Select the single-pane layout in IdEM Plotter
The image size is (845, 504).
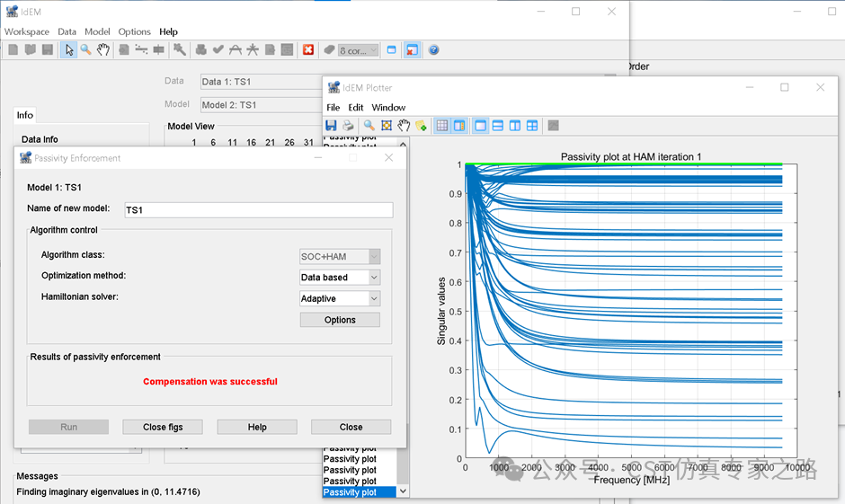(480, 126)
